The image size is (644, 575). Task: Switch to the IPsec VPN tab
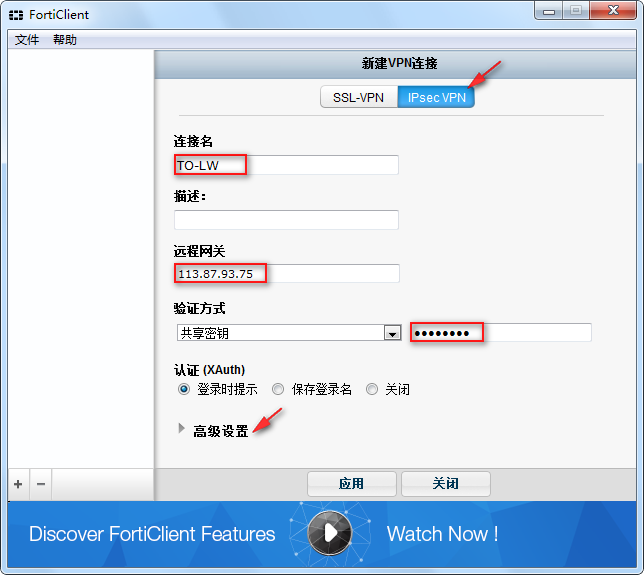[436, 97]
